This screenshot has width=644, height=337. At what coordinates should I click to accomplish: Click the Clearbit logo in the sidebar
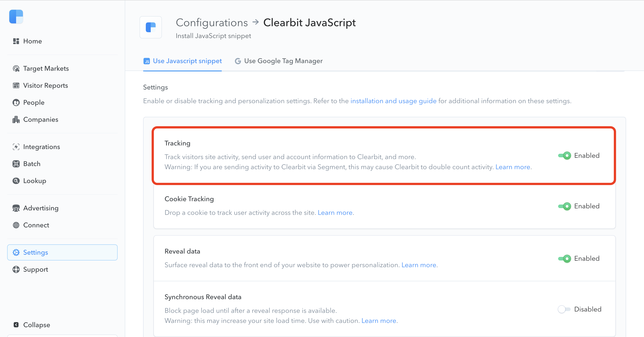tap(16, 17)
